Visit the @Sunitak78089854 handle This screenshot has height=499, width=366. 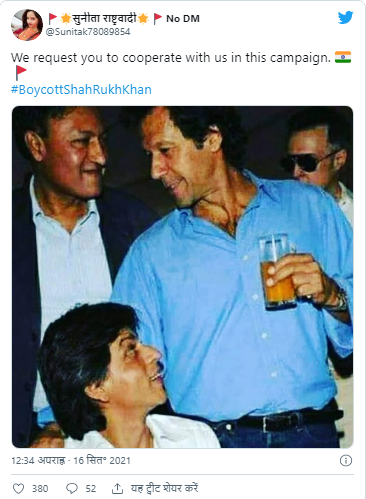88,32
